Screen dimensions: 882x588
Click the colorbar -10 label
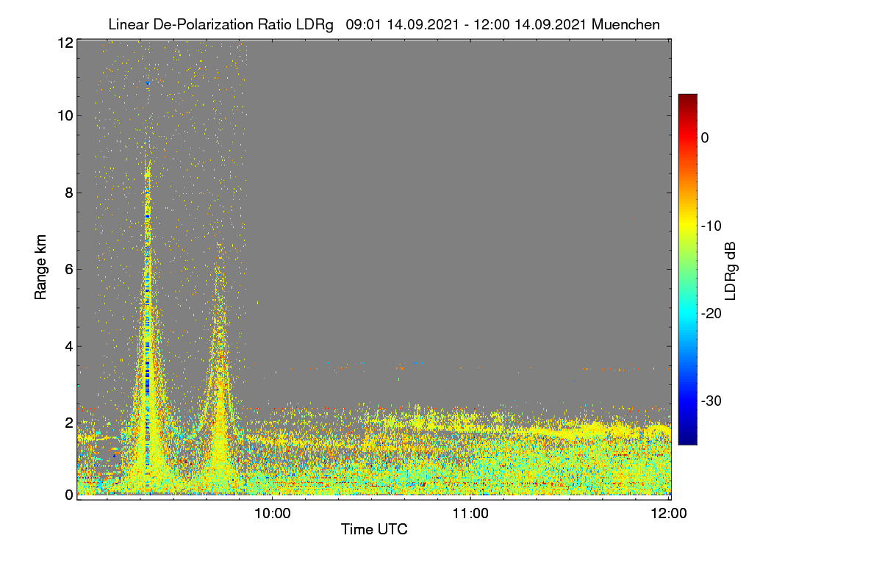pyautogui.click(x=712, y=226)
